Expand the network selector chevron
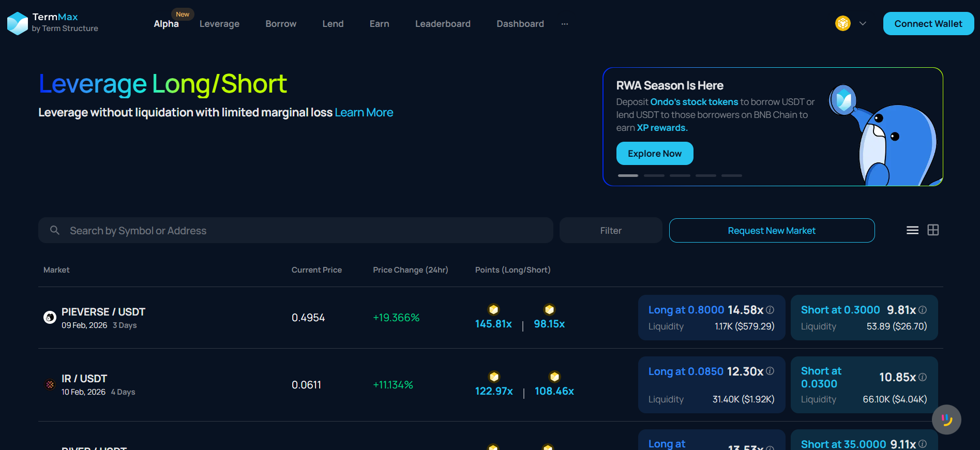This screenshot has width=980, height=450. [863, 23]
